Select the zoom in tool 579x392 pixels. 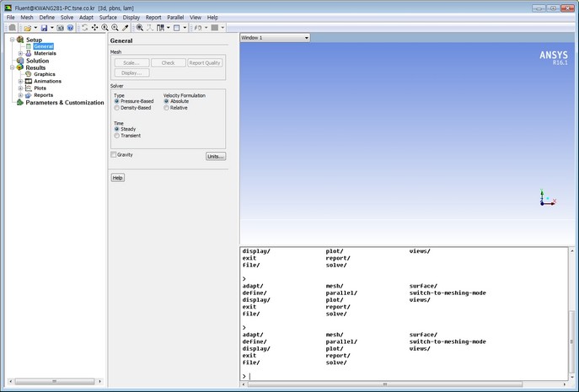pyautogui.click(x=105, y=28)
